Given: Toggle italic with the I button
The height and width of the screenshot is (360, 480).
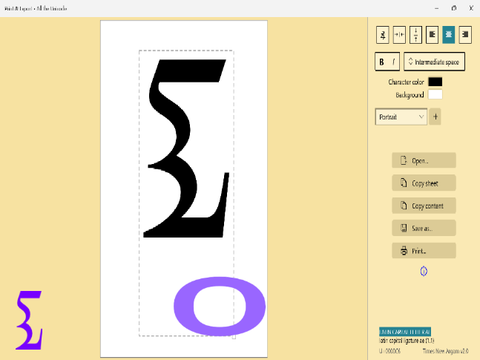Looking at the screenshot, I should (x=394, y=62).
